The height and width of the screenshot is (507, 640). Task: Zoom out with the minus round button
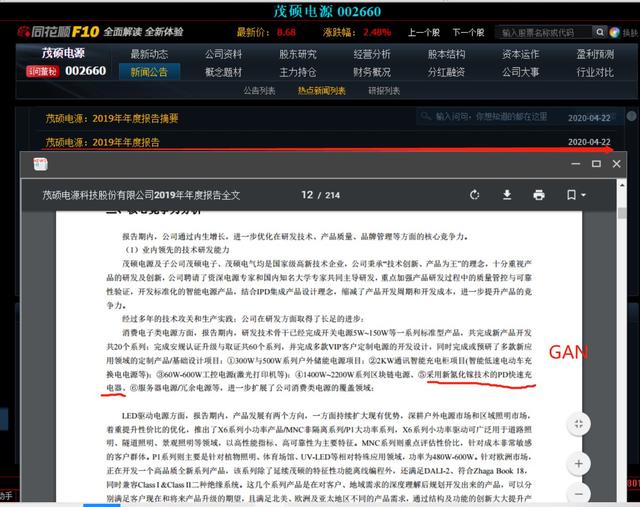click(x=579, y=493)
